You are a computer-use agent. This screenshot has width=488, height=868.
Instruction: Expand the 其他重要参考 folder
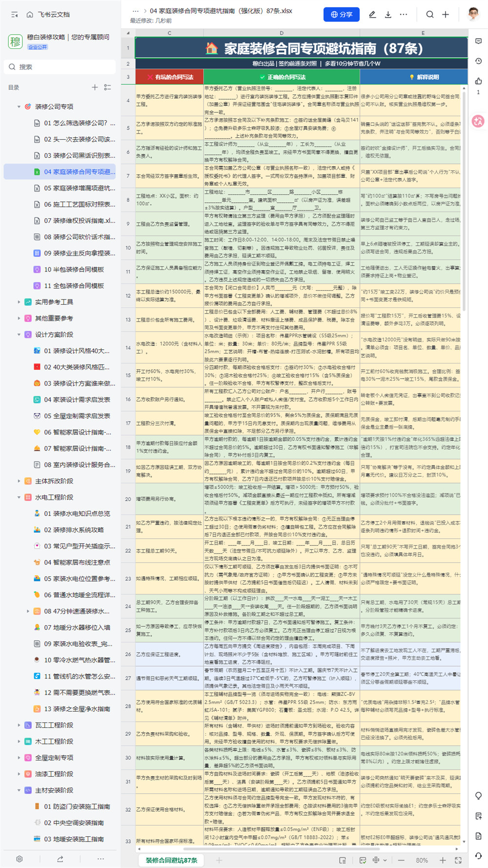click(19, 318)
